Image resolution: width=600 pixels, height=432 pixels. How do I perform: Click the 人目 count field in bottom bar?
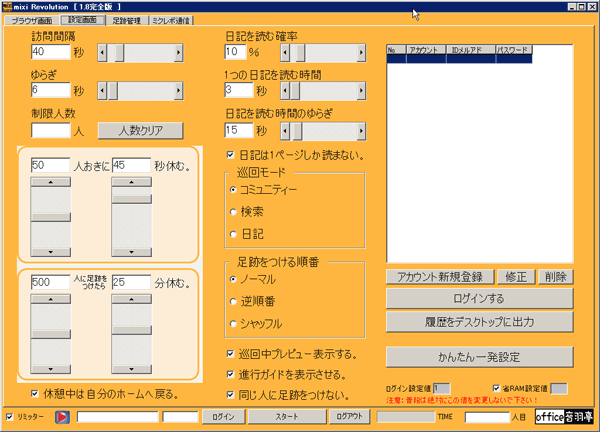point(488,417)
